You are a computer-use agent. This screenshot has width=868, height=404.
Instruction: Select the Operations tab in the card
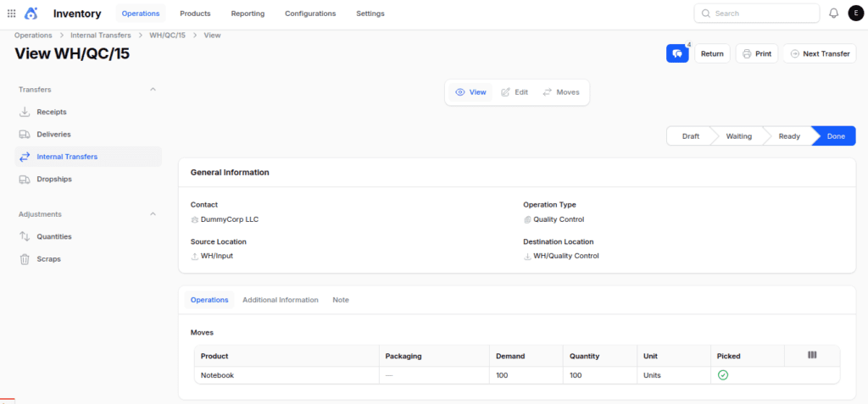click(209, 300)
